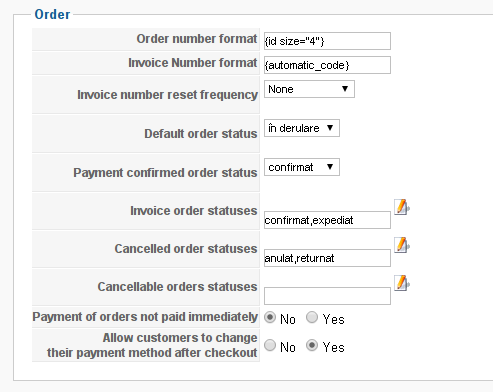Click the Payment confirmed order status label

[x=165, y=173]
